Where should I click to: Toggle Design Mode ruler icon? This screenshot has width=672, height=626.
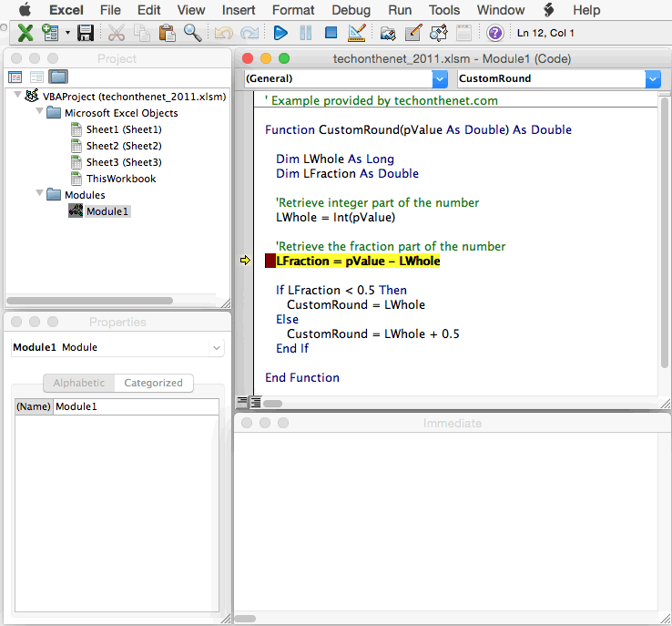(x=357, y=33)
